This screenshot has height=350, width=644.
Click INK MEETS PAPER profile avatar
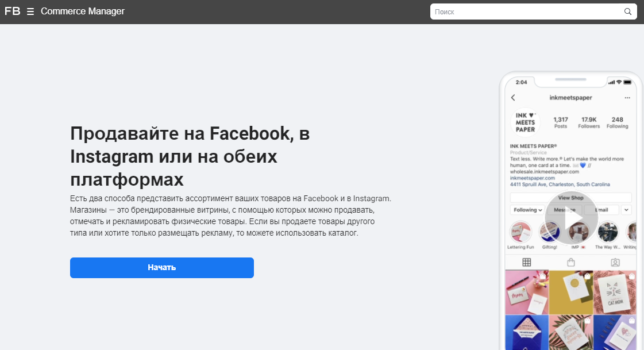coord(525,122)
